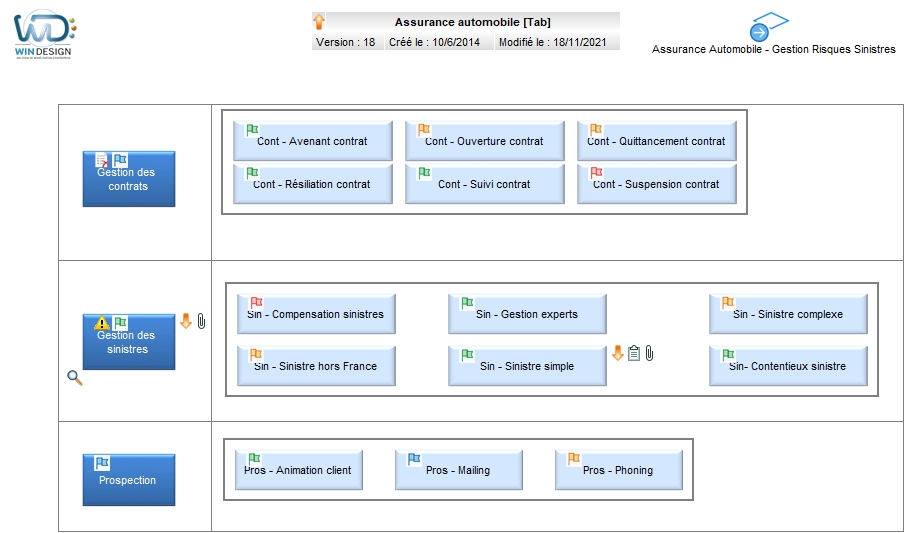Image resolution: width=907 pixels, height=533 pixels.
Task: Open Pros - Animation client box
Action: click(x=298, y=470)
